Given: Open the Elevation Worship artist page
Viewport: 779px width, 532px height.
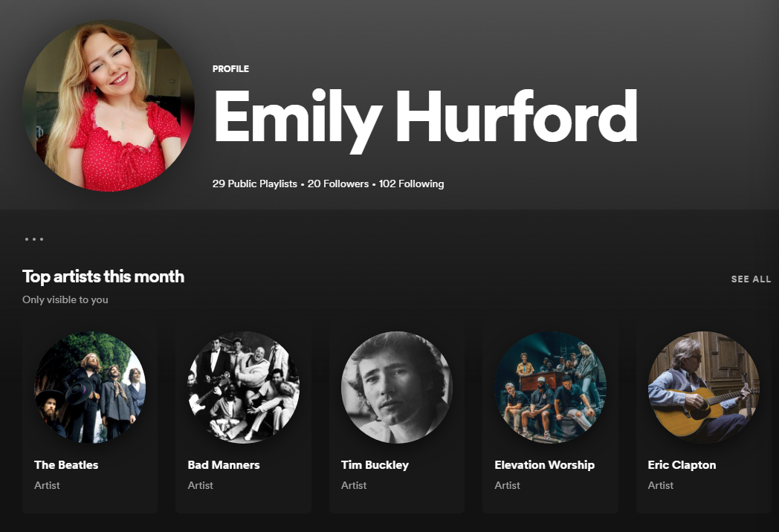Looking at the screenshot, I should (550, 388).
